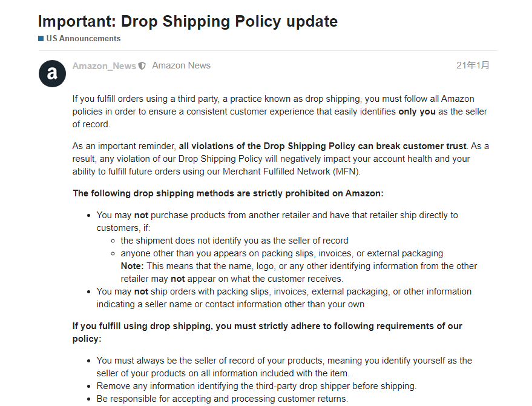
Task: Open the US Announcements category link
Action: coord(84,38)
